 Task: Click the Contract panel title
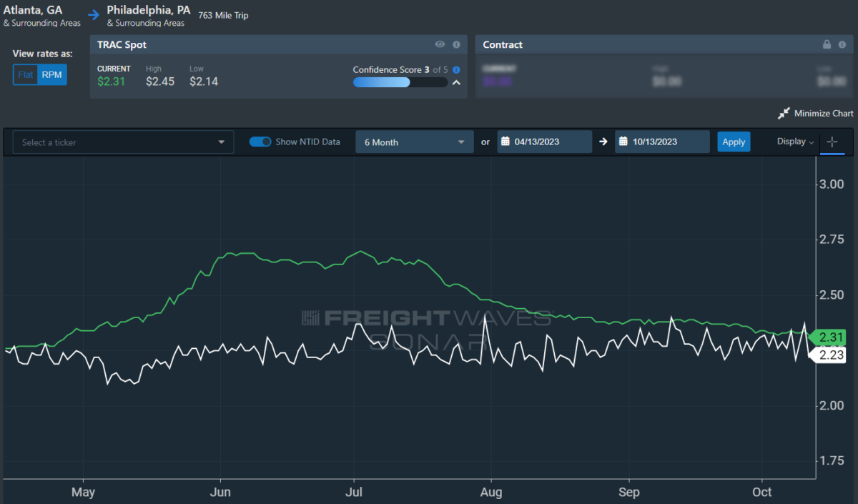(503, 44)
